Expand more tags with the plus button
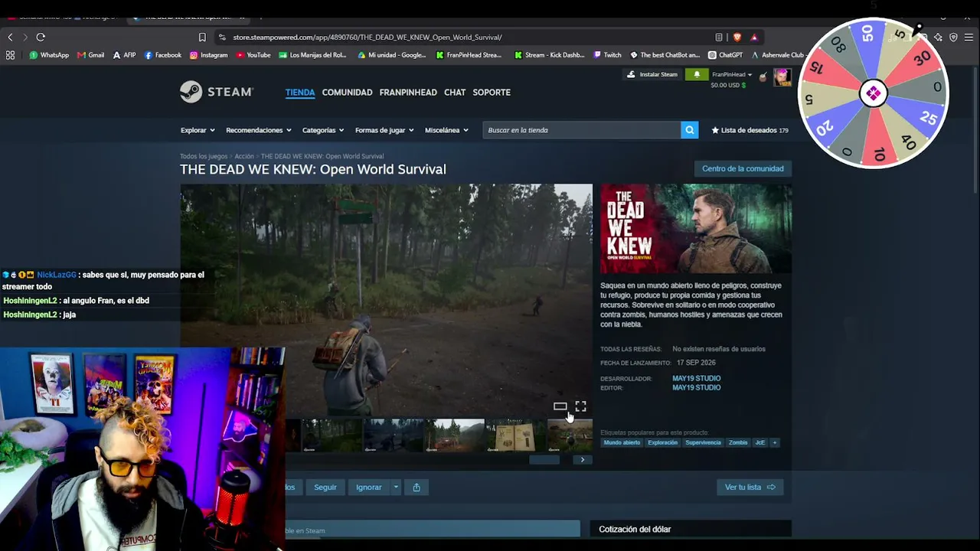Screen dimensions: 980x551 pyautogui.click(x=774, y=442)
